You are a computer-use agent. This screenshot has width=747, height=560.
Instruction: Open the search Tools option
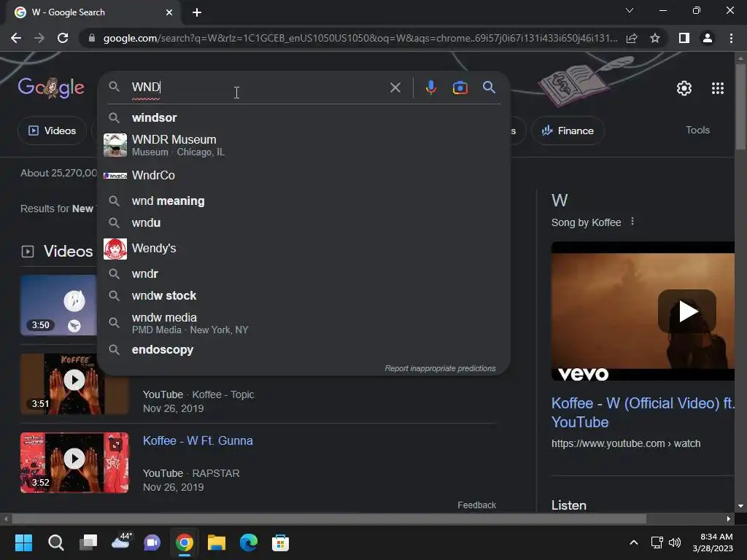tap(697, 130)
